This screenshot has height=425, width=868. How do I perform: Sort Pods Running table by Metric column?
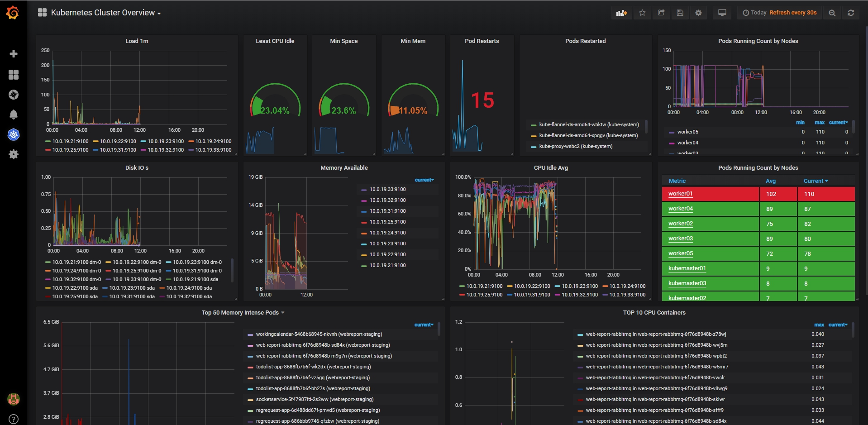pos(677,181)
